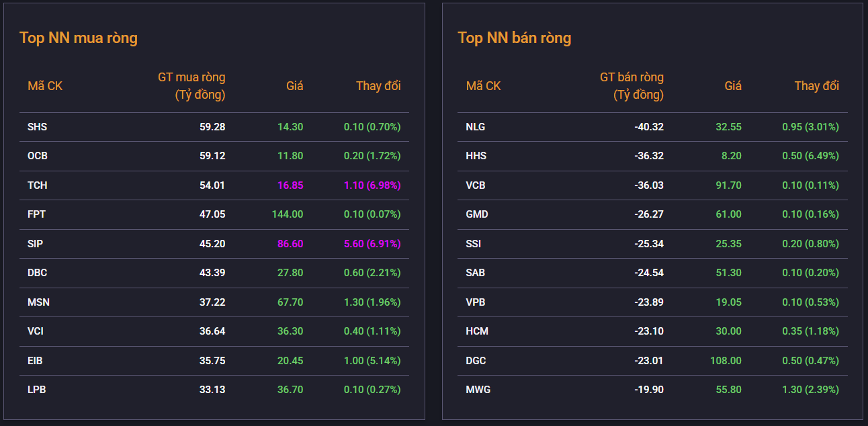Click VCI net buy value 36.64
Image resolution: width=868 pixels, height=426 pixels.
click(x=212, y=331)
